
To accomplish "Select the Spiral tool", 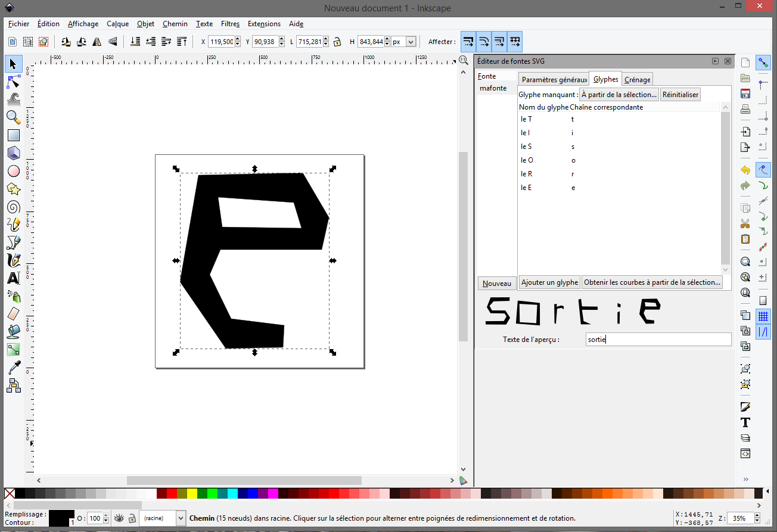I will [13, 207].
